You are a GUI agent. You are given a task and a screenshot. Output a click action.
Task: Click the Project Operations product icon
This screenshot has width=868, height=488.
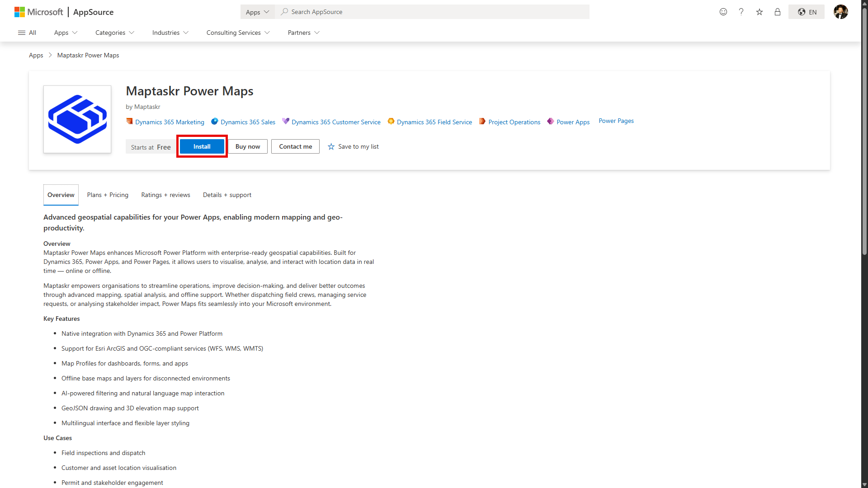(482, 122)
